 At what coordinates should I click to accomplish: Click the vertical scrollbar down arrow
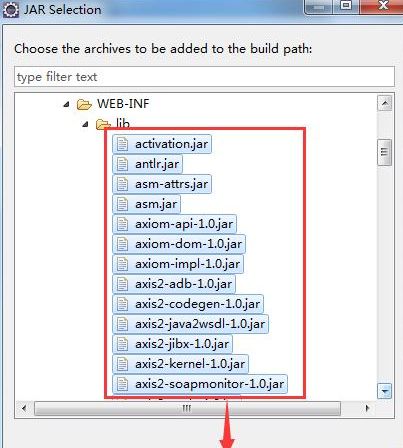pyautogui.click(x=385, y=391)
